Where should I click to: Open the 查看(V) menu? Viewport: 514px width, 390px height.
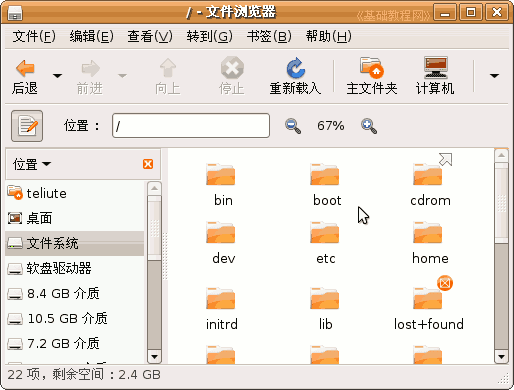pos(150,36)
